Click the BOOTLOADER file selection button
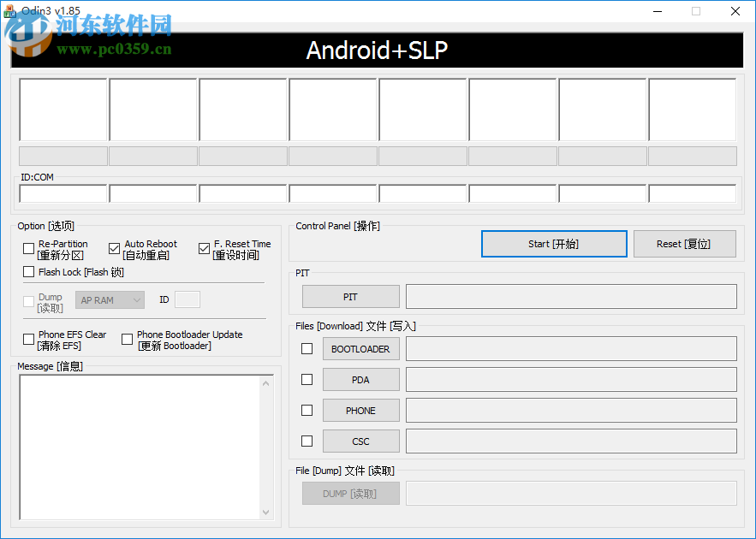 [360, 348]
